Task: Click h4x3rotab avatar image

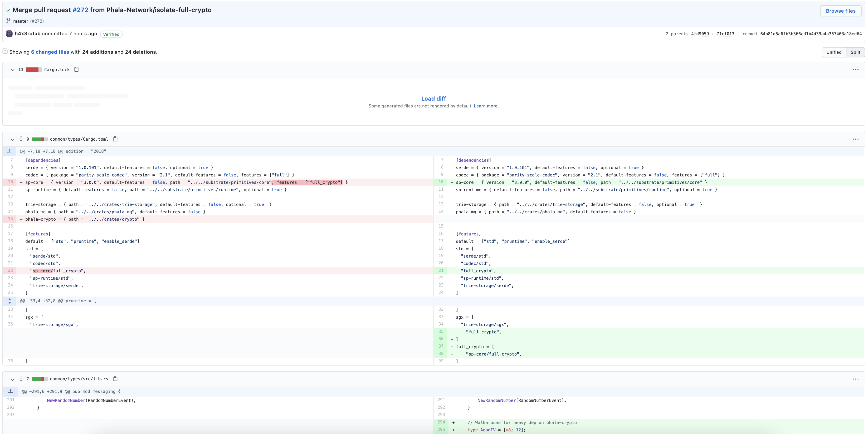Action: pos(9,34)
